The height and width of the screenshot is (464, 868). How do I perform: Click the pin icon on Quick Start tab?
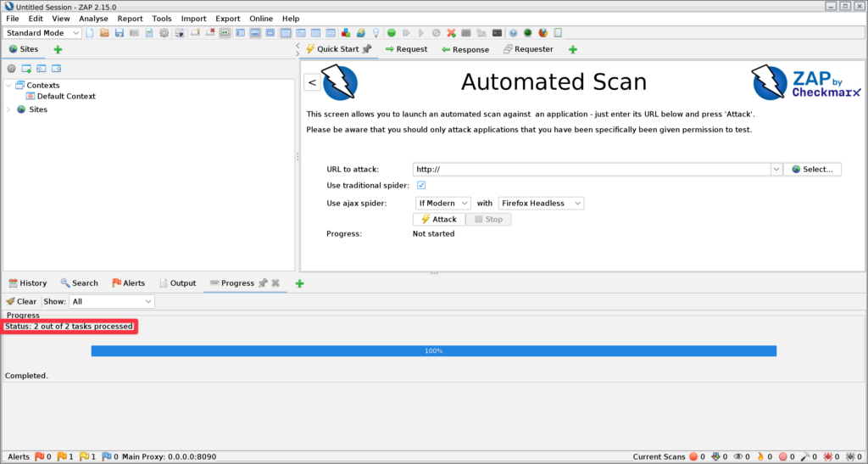(x=366, y=49)
